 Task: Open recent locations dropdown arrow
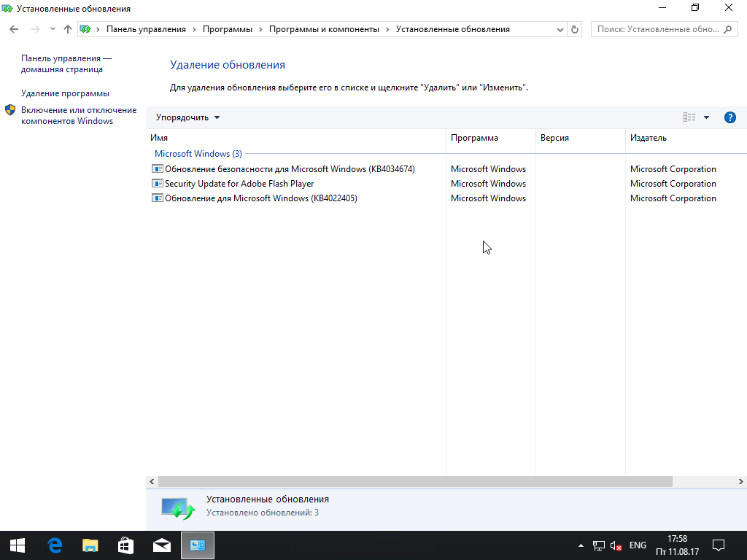tap(53, 29)
